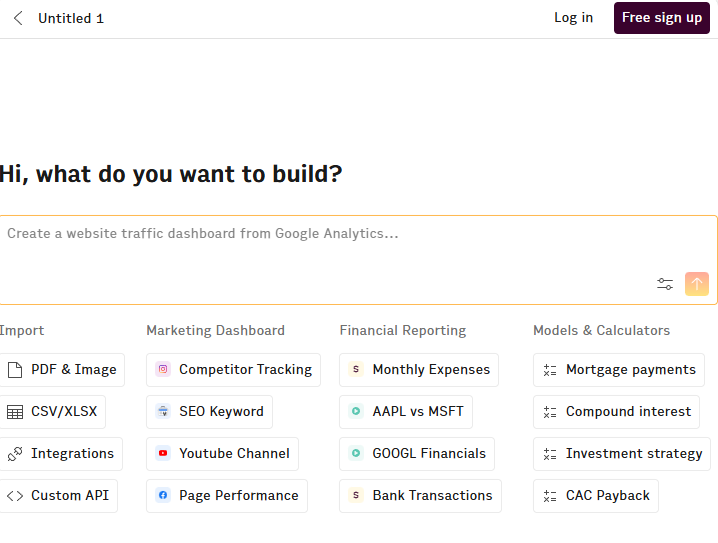Click the Log in link

573,18
